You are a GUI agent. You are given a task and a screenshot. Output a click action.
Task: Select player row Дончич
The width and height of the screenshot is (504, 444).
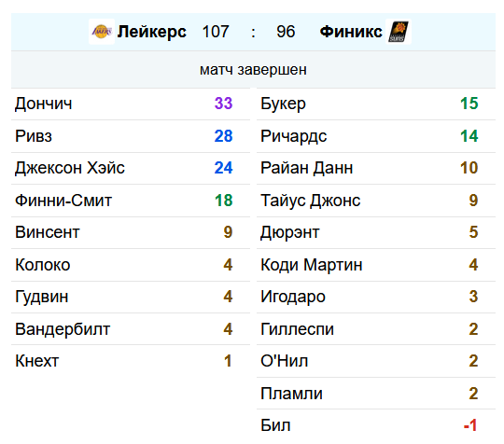(131, 104)
